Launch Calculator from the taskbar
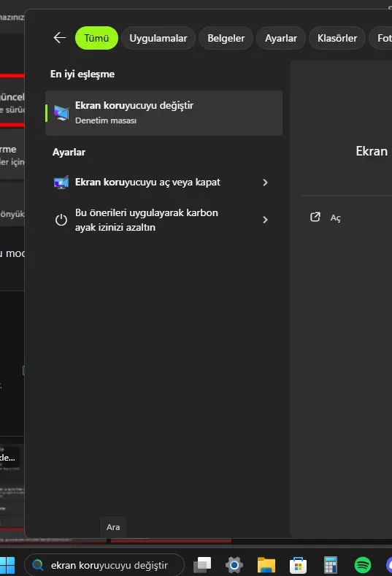 coord(330,564)
